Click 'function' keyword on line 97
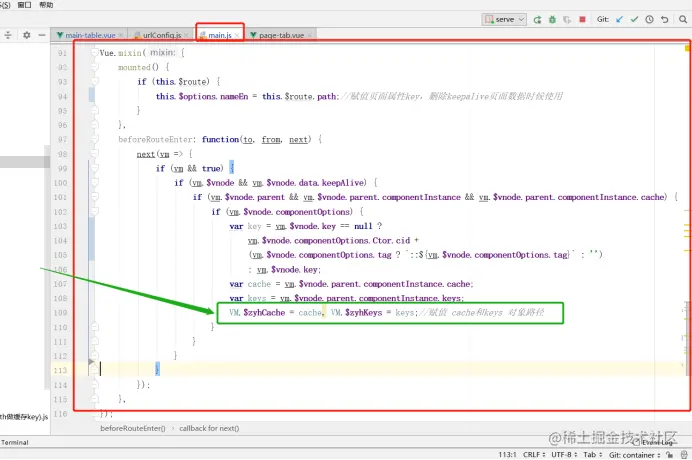The image size is (692, 460). tap(220, 140)
